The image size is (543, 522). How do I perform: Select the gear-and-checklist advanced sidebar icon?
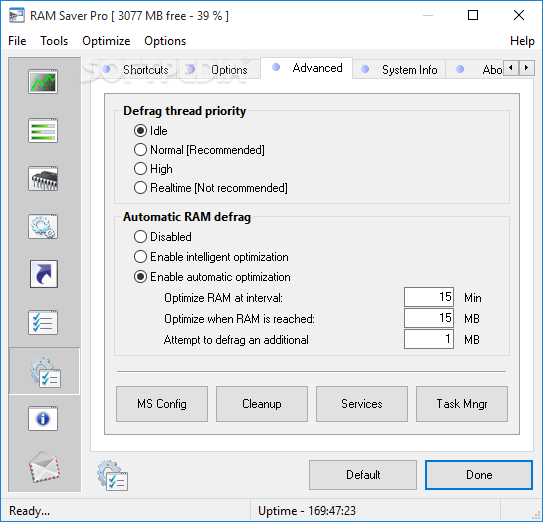click(x=45, y=372)
